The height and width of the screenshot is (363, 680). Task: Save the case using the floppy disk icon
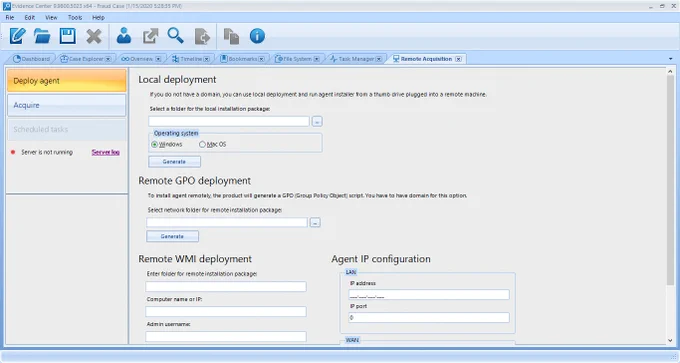tap(68, 36)
